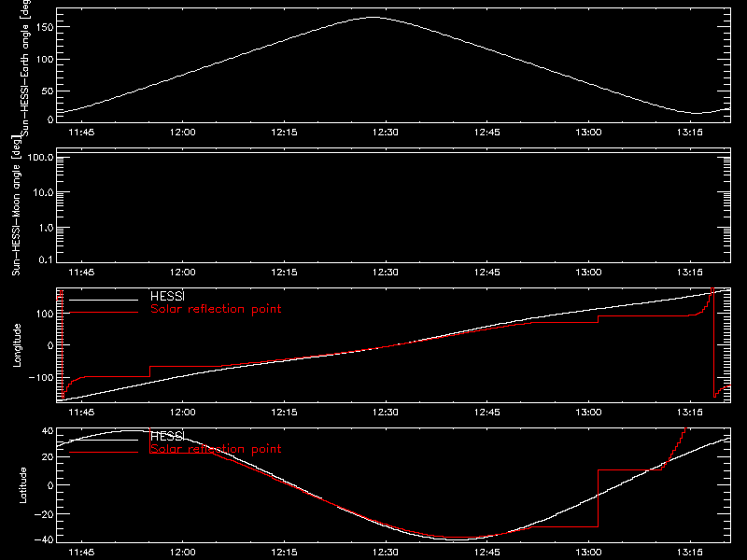The height and width of the screenshot is (560, 747).
Task: Select Solar reflection point legend in Longitude plot
Action: 216,309
